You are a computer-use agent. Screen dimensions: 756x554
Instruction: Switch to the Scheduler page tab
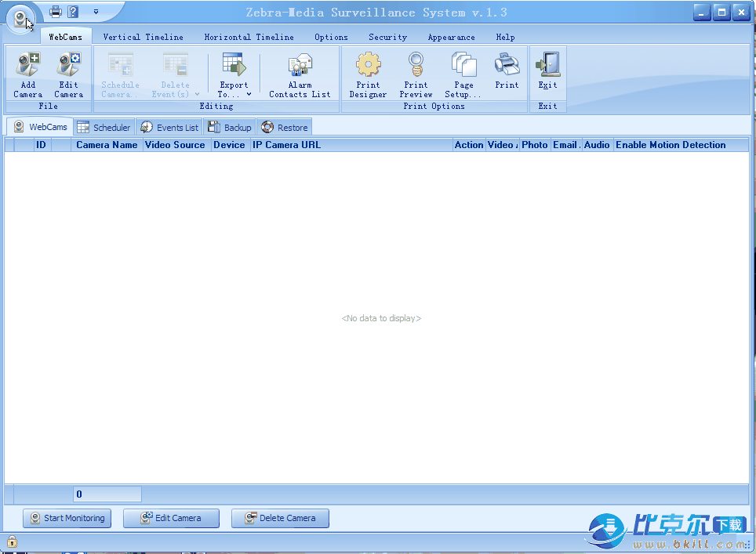(x=104, y=127)
